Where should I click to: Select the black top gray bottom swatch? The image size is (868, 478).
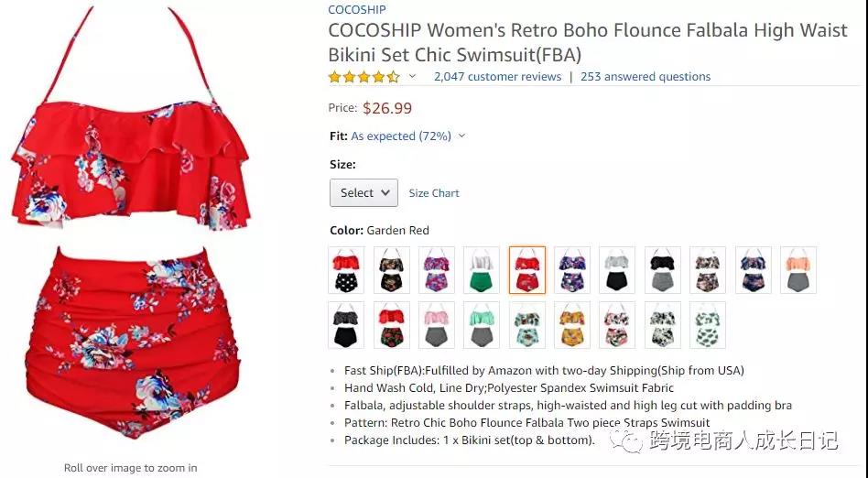click(x=662, y=270)
